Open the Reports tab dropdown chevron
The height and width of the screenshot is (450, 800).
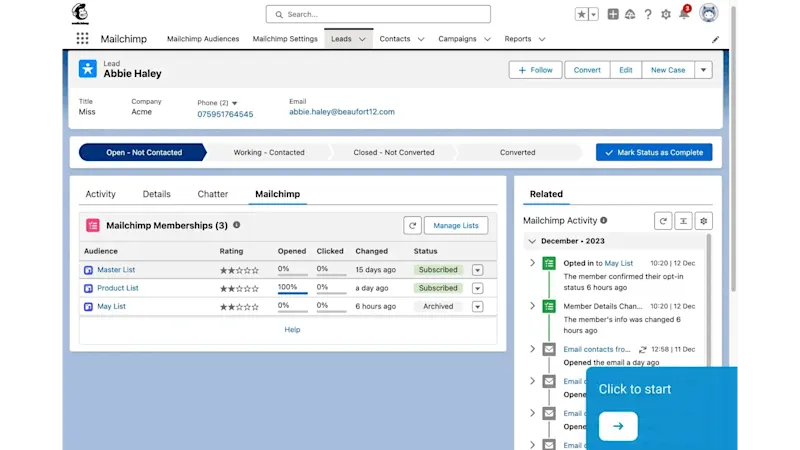[x=542, y=39]
